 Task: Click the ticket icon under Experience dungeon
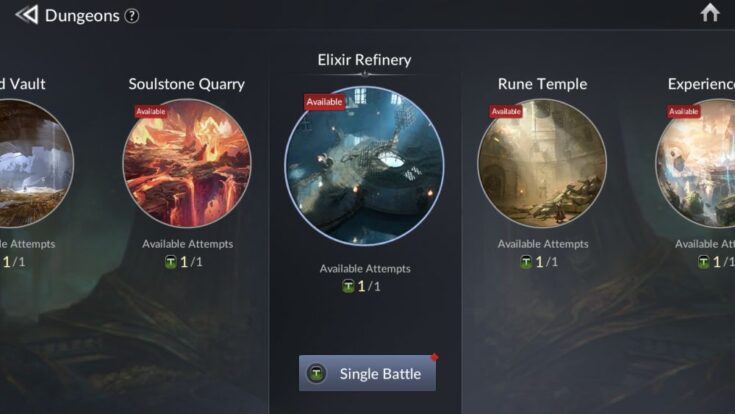703,262
